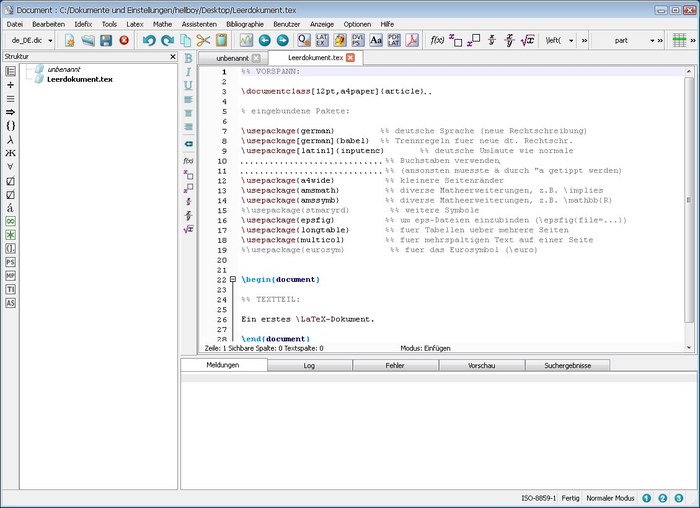Image resolution: width=700 pixels, height=508 pixels.
Task: Click the DVI to PS conversion icon
Action: (x=358, y=40)
